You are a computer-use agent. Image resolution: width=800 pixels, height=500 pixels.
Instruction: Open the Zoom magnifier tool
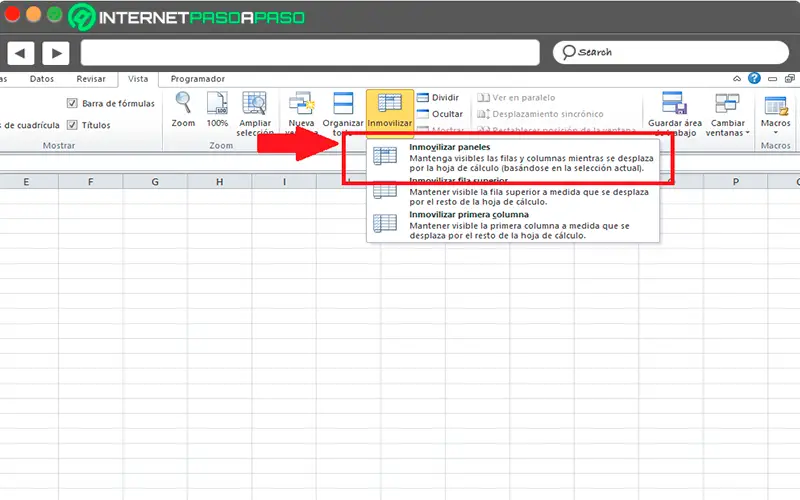click(x=183, y=109)
